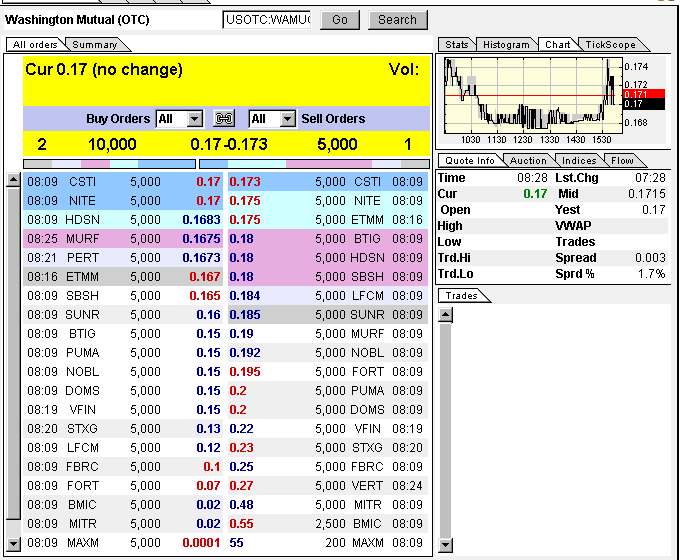Select the ETMM buy order at 0.167

click(123, 277)
